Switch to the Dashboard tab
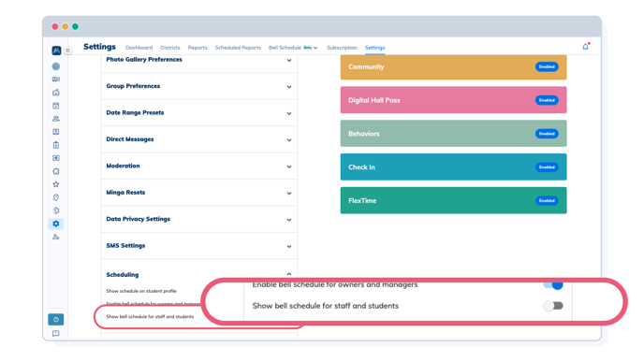Viewport: 644px width, 362px height. [x=139, y=48]
